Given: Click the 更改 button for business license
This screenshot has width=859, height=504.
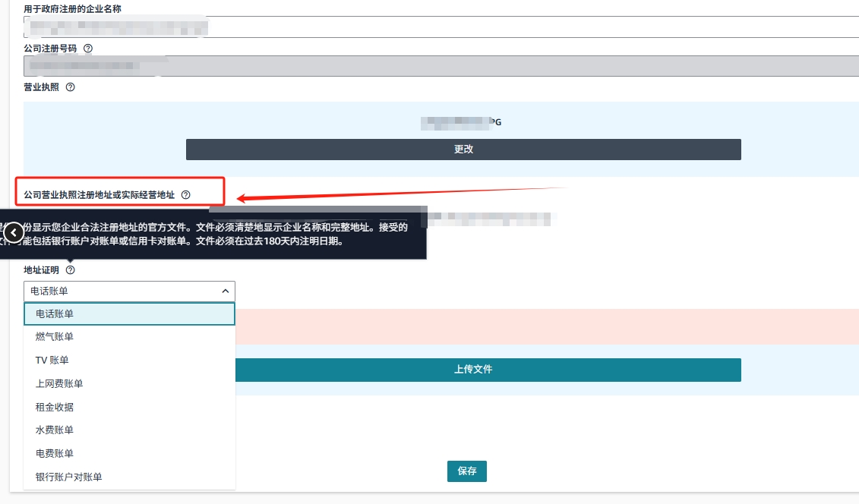Looking at the screenshot, I should tap(463, 150).
